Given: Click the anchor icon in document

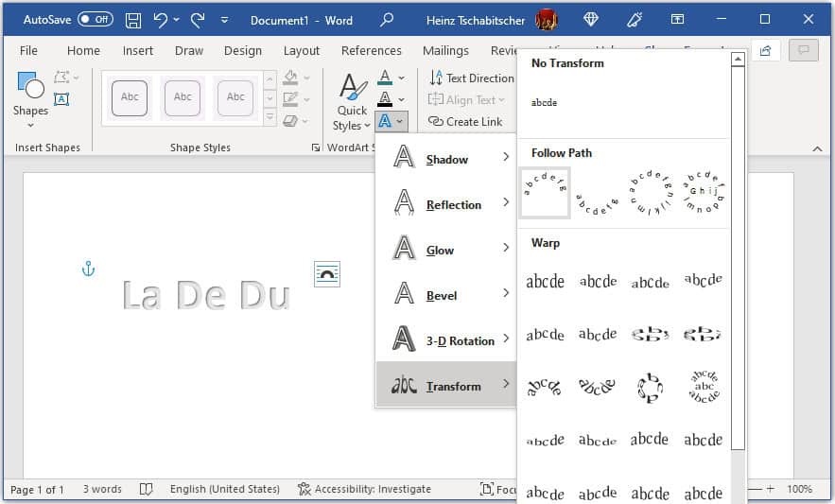Looking at the screenshot, I should (88, 269).
